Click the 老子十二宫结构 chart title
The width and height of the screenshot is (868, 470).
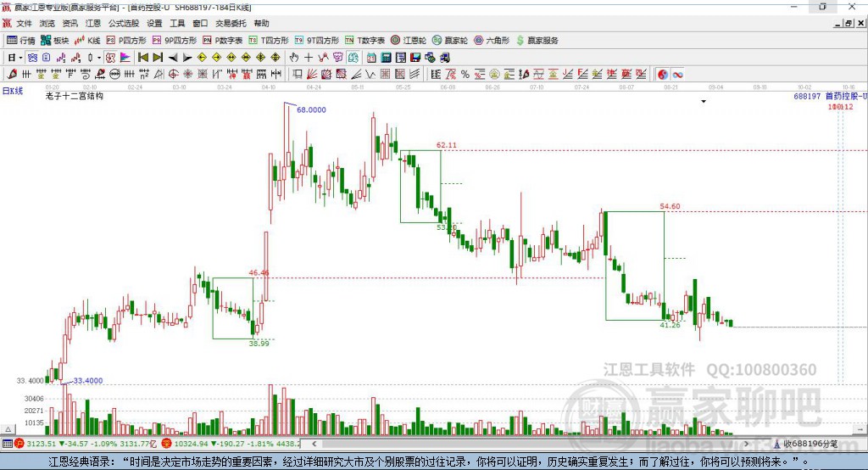pyautogui.click(x=75, y=96)
